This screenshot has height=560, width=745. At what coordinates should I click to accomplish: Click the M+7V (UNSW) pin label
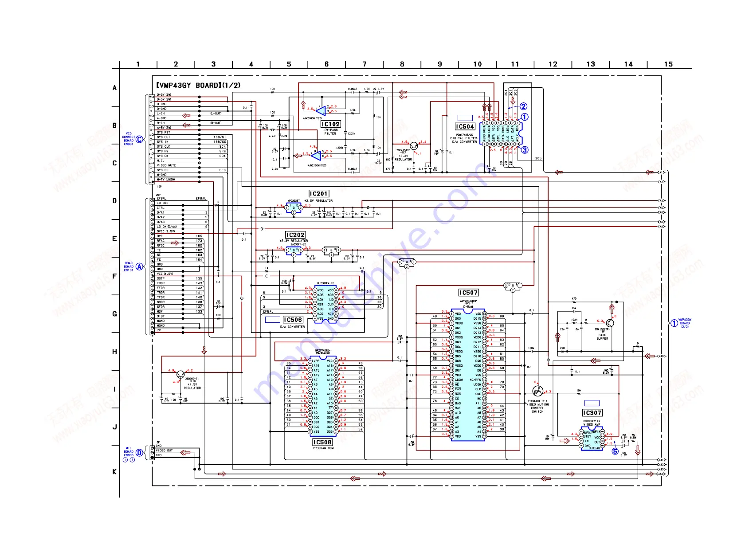pos(166,180)
